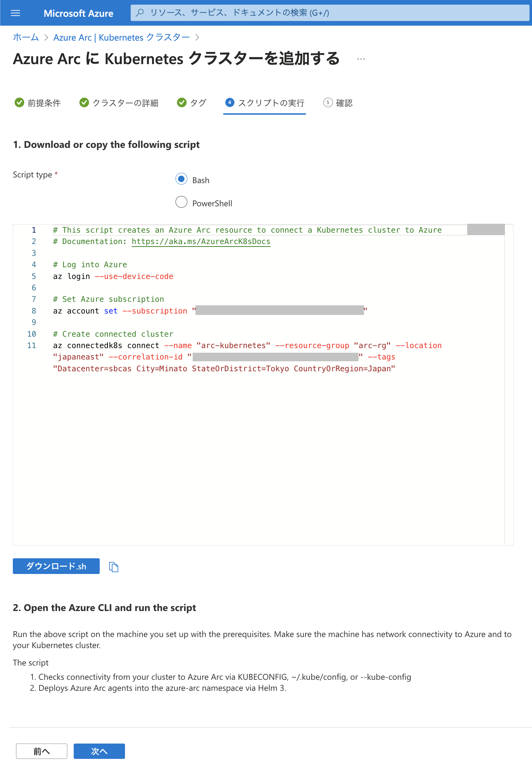The image size is (532, 766).
Task: Click the step 5 circle icon
Action: [x=328, y=103]
